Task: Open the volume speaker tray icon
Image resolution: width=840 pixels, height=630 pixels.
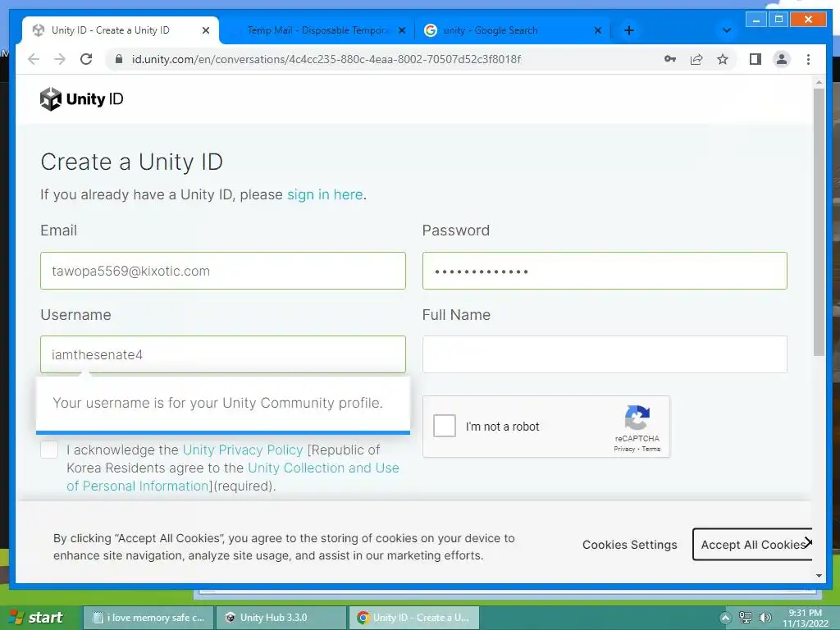Action: [x=765, y=618]
